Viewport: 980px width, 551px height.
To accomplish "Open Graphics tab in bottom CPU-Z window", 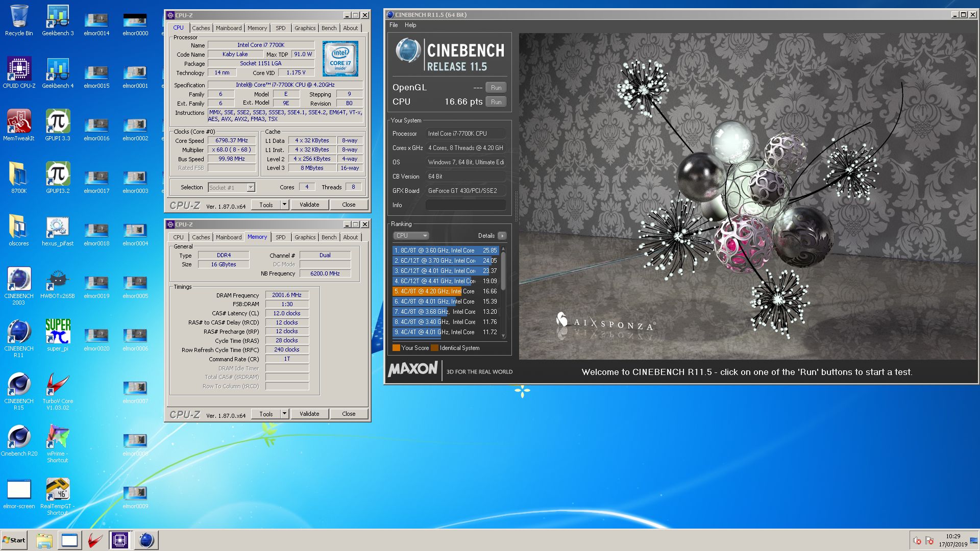I will [x=305, y=237].
